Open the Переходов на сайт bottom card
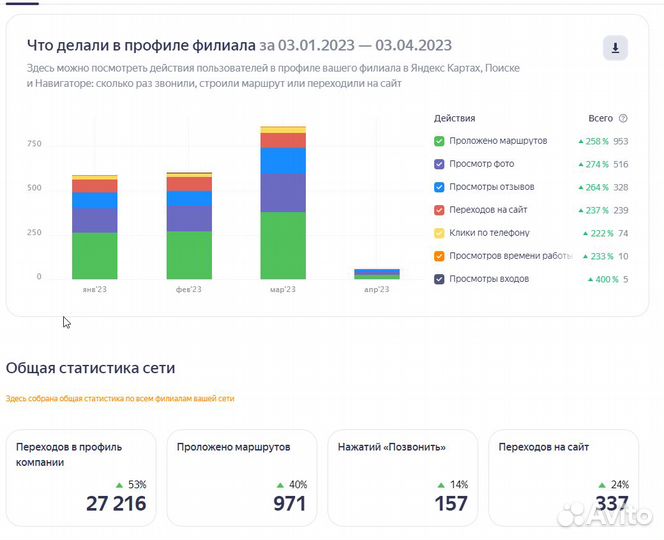 [x=564, y=477]
